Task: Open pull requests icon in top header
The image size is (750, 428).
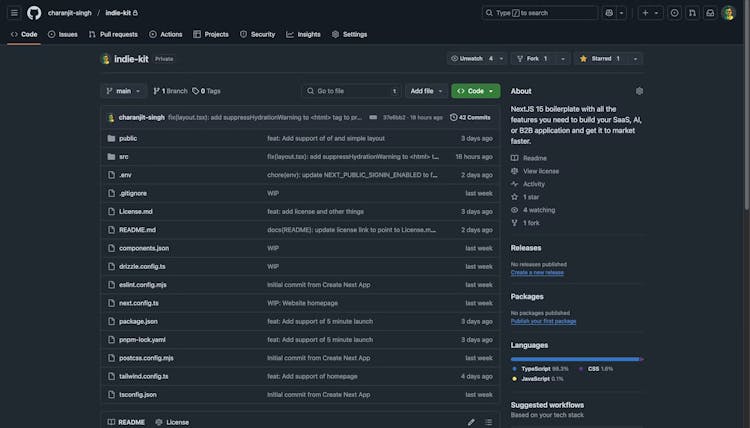Action: tap(692, 13)
